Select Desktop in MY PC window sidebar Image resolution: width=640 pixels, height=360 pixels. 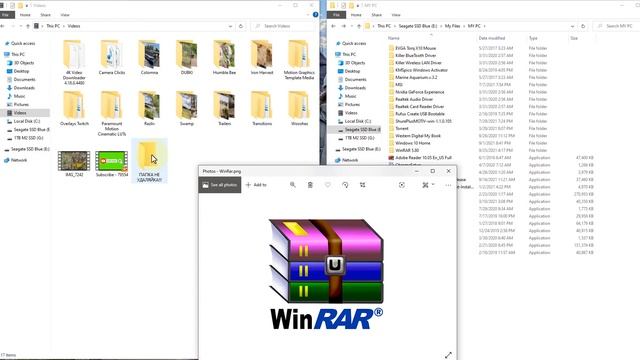(352, 71)
